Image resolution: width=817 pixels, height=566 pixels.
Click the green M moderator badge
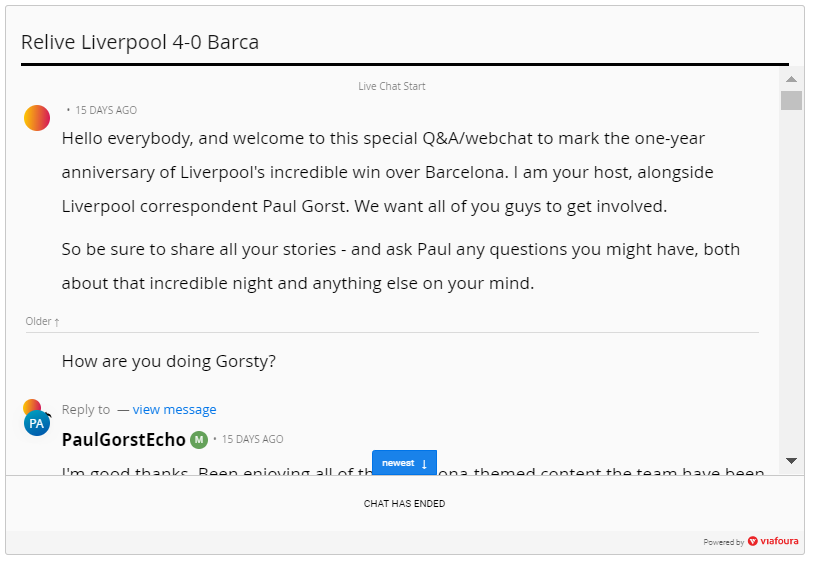tap(199, 440)
